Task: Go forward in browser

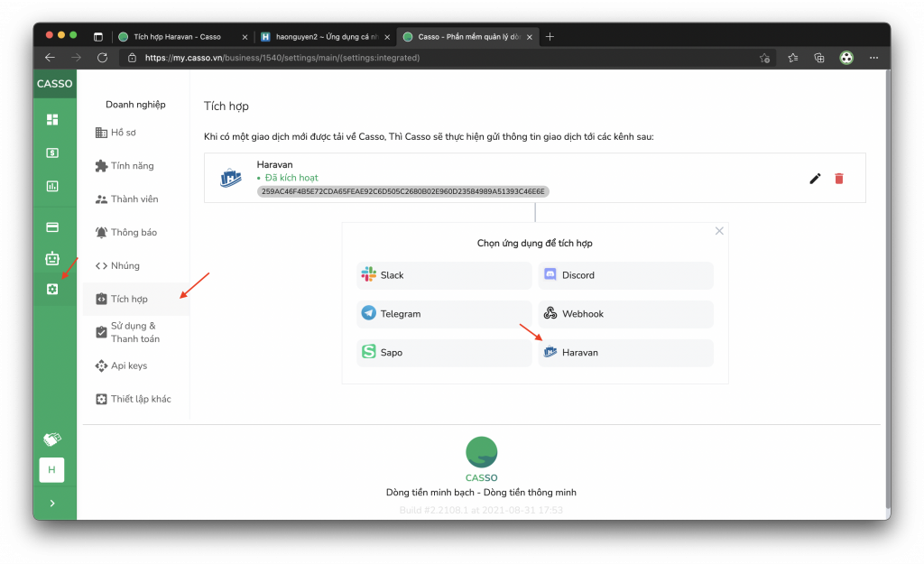Action: [x=76, y=58]
